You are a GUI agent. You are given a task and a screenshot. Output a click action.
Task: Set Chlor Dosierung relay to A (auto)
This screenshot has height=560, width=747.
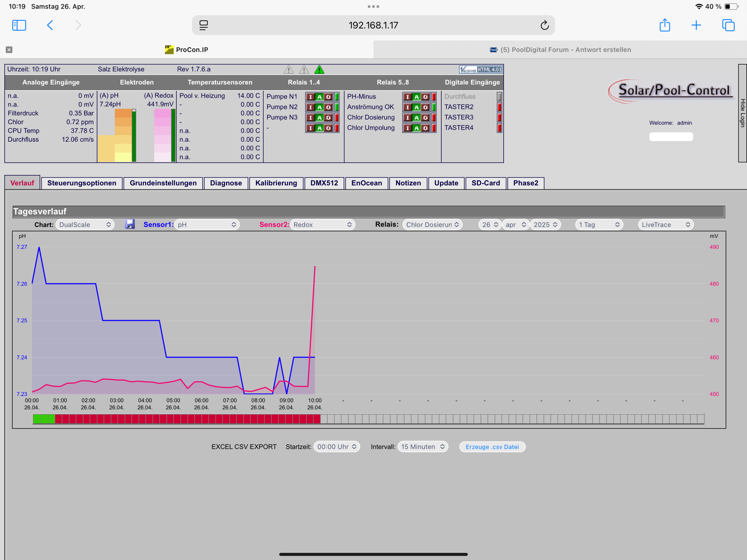(417, 118)
